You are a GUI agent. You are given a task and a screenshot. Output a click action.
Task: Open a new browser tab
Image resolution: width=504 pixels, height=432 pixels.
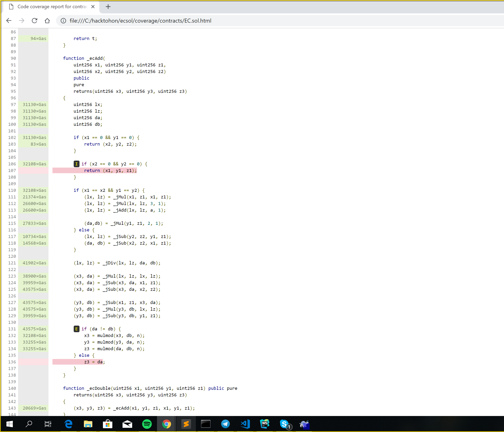point(108,7)
